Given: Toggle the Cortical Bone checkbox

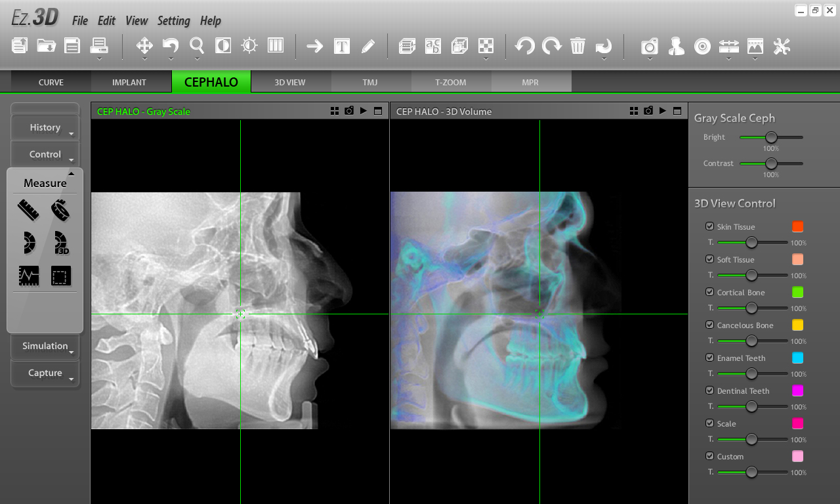Looking at the screenshot, I should [x=709, y=292].
